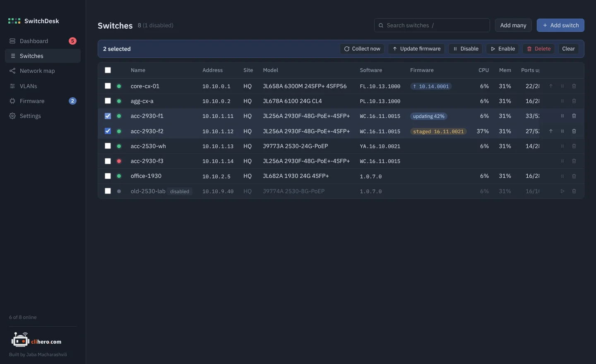Open Settings from the sidebar
596x364 pixels.
43,116
